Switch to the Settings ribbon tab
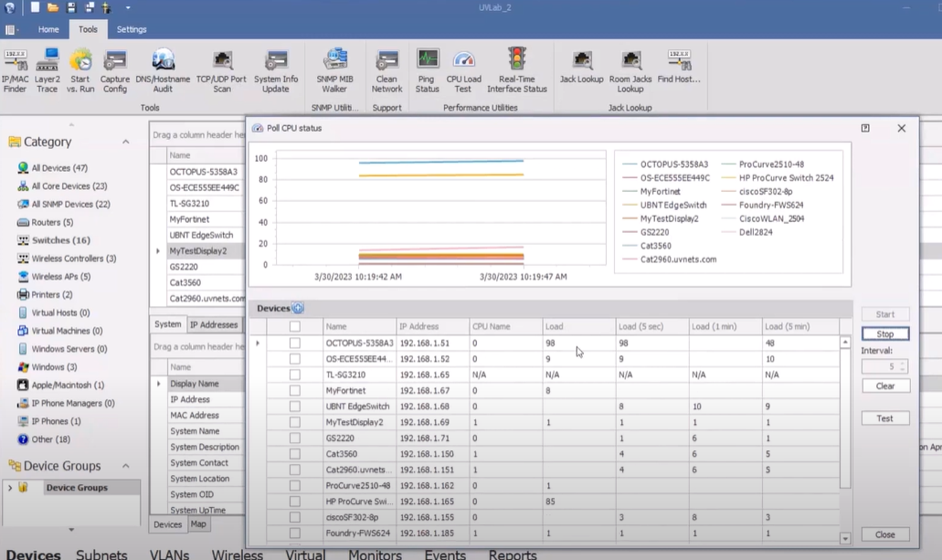Viewport: 942px width, 560px height. click(132, 29)
